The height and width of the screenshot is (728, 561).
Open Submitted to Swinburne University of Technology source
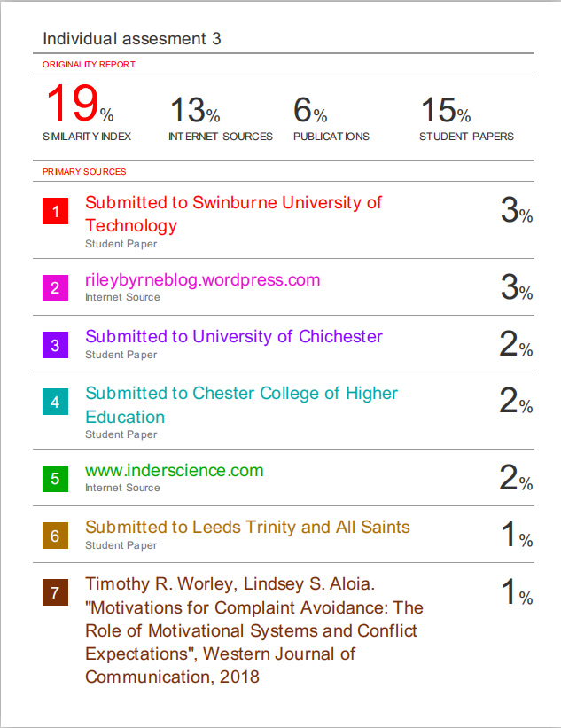point(233,214)
